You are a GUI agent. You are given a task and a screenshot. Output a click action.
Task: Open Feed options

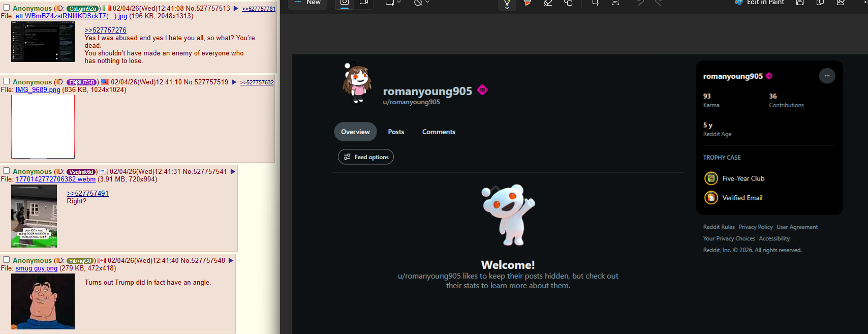click(x=366, y=157)
